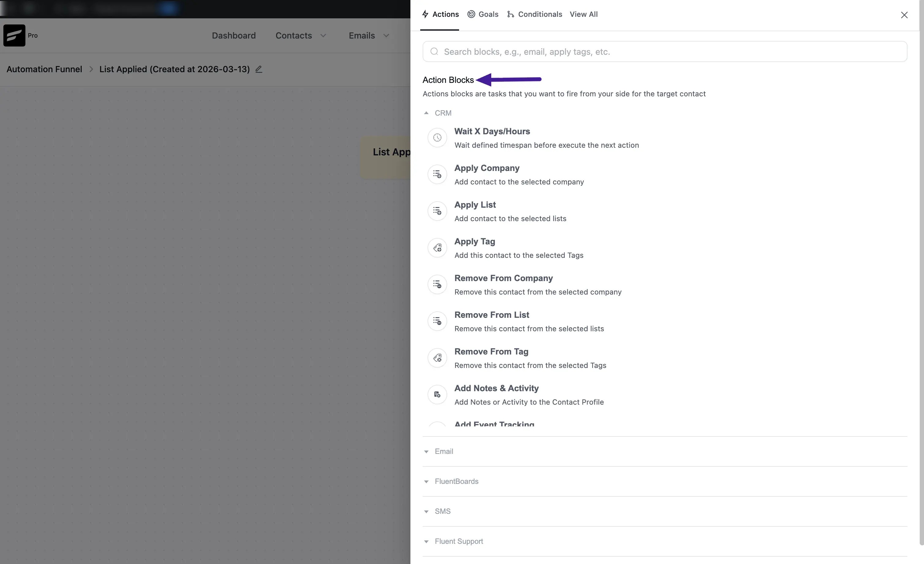
Task: Open the Dashboard menu item
Action: pyautogui.click(x=234, y=35)
